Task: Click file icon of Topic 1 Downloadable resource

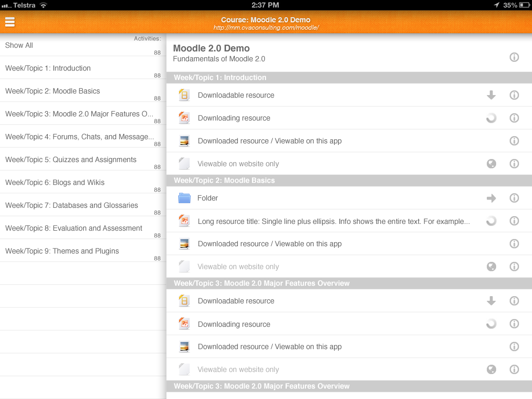Action: [x=184, y=95]
